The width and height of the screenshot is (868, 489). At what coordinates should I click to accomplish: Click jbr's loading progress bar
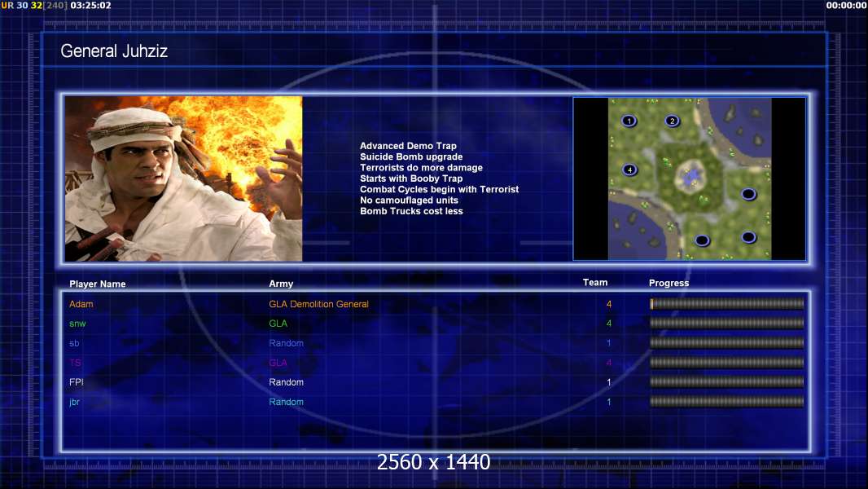(x=727, y=402)
